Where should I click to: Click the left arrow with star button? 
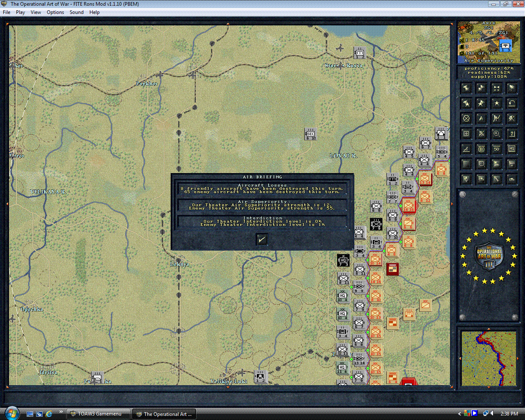[x=466, y=103]
